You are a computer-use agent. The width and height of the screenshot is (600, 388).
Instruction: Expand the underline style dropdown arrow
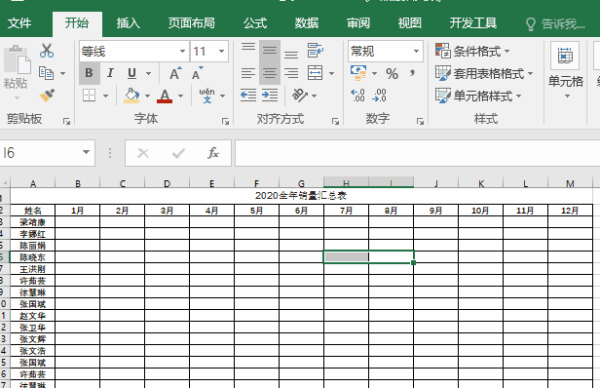tap(148, 73)
